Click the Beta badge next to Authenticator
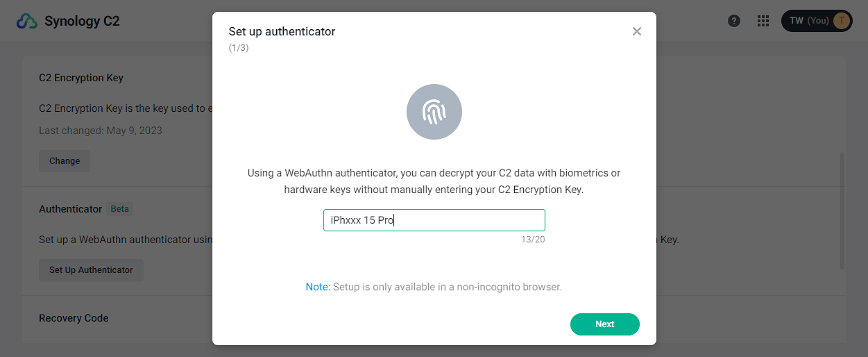This screenshot has height=357, width=868. (120, 209)
